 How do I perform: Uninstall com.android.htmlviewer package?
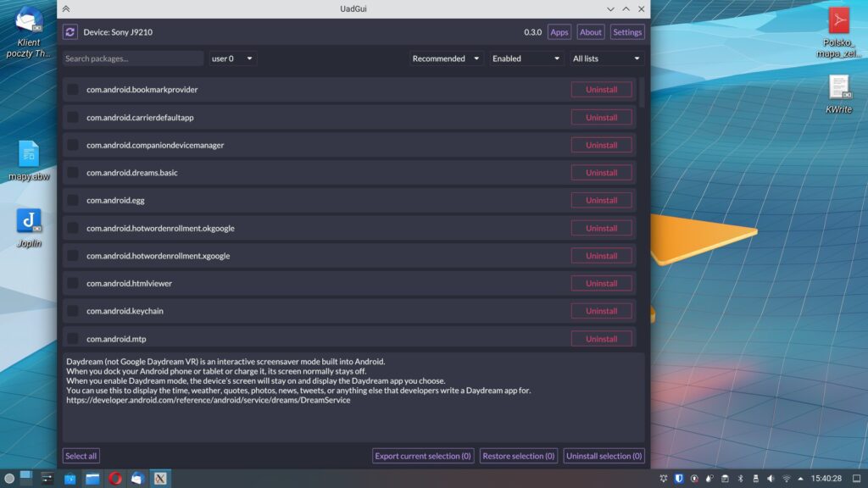(602, 283)
